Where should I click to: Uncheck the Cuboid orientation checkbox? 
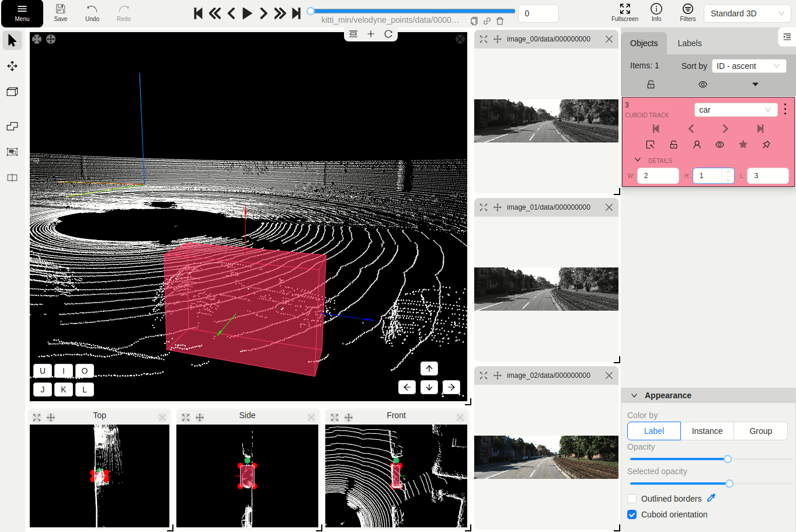coord(632,514)
